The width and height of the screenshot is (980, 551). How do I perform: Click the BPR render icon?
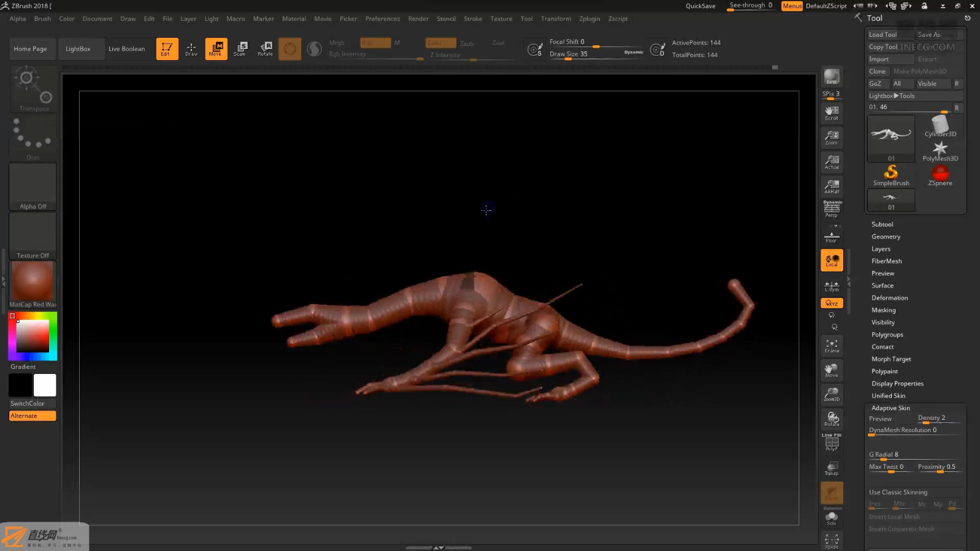coord(832,76)
